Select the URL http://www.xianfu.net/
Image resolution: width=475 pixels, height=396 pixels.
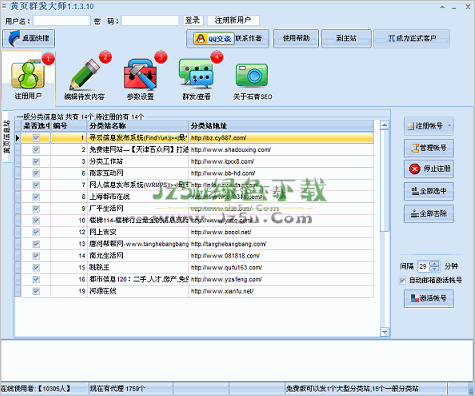pos(222,291)
